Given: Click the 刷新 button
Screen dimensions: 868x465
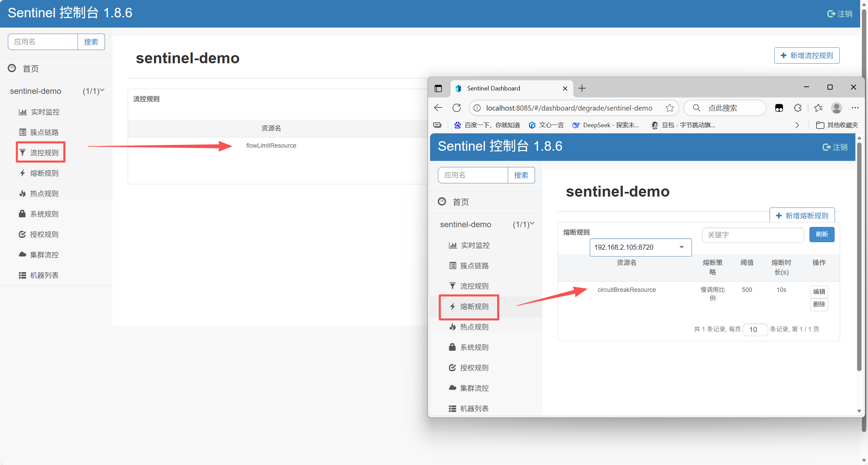Looking at the screenshot, I should [x=821, y=234].
